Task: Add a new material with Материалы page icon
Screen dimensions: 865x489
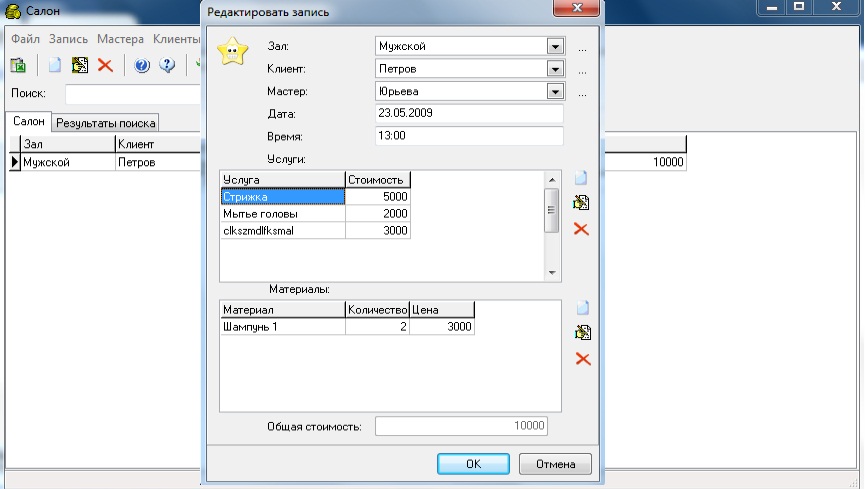Action: pyautogui.click(x=583, y=308)
